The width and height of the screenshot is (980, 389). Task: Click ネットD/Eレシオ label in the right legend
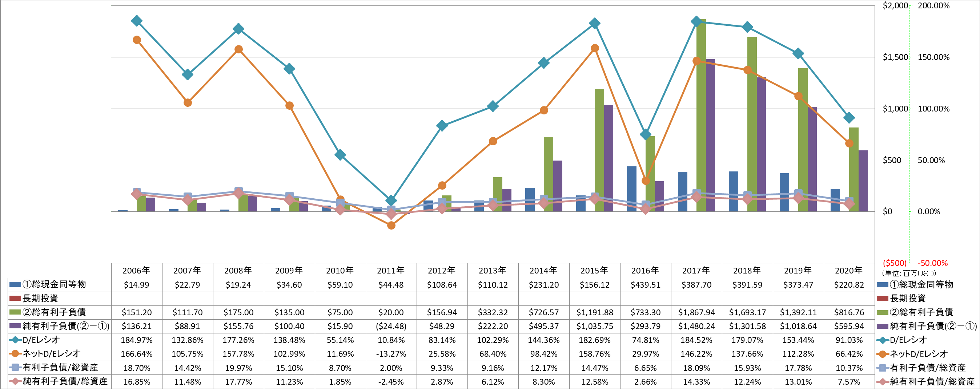click(919, 354)
